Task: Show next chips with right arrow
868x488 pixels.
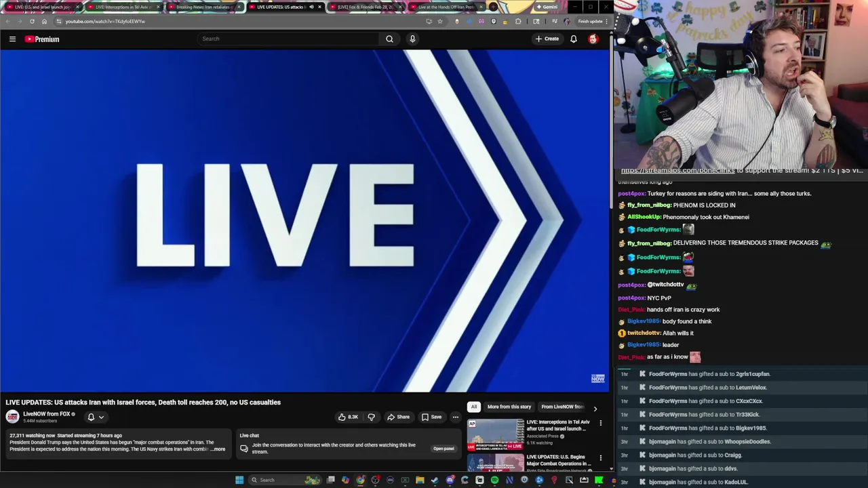Action: click(595, 409)
